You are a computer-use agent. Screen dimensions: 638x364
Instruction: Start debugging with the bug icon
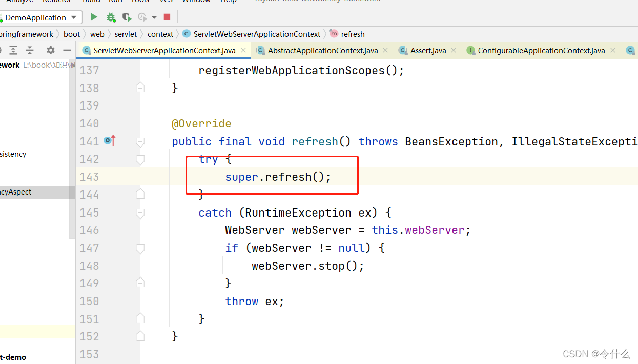(111, 17)
